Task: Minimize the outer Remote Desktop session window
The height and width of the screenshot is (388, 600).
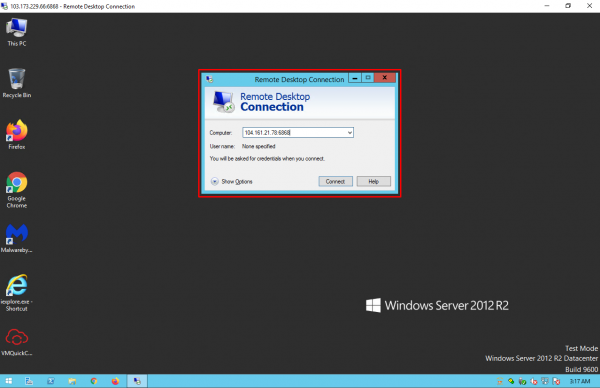Action: point(547,6)
